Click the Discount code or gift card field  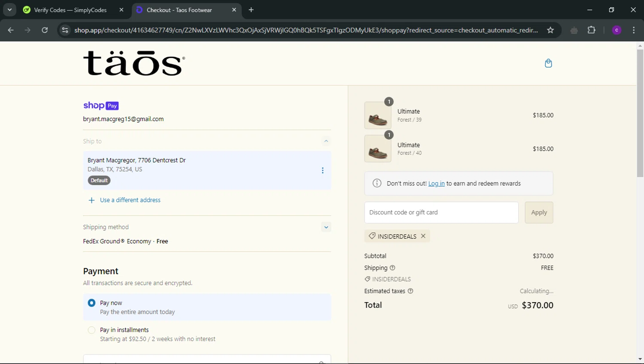click(x=441, y=212)
